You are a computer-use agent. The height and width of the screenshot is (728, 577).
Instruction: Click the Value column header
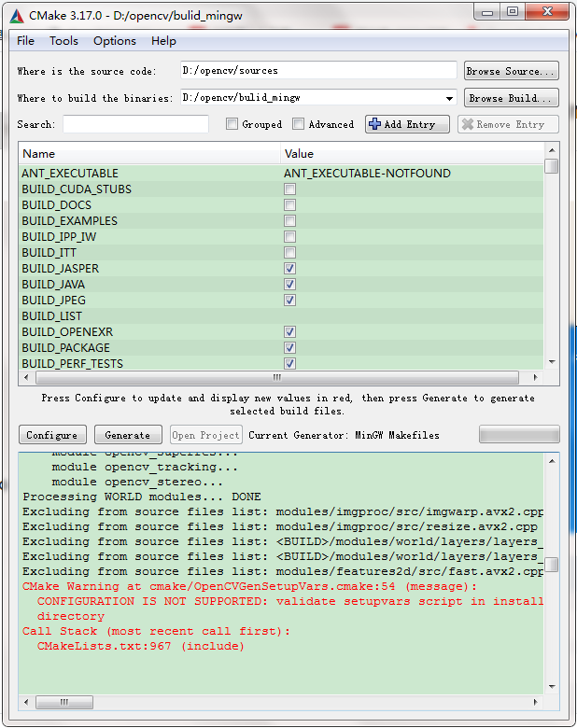tap(412, 154)
